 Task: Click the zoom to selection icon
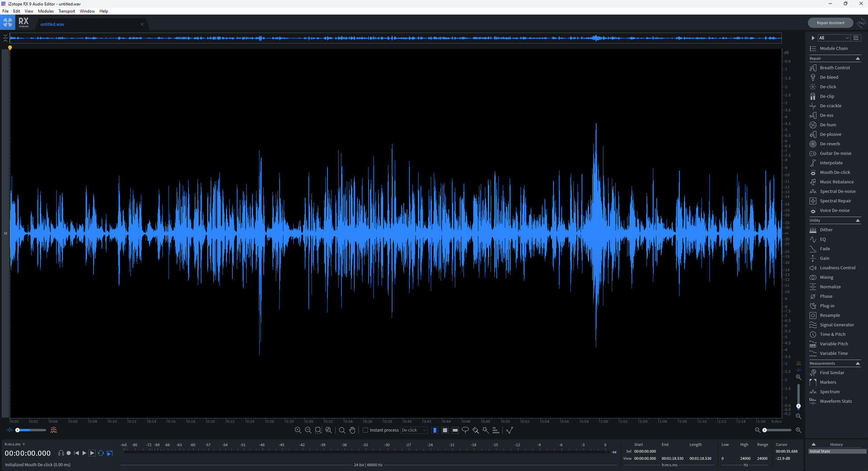coord(318,430)
